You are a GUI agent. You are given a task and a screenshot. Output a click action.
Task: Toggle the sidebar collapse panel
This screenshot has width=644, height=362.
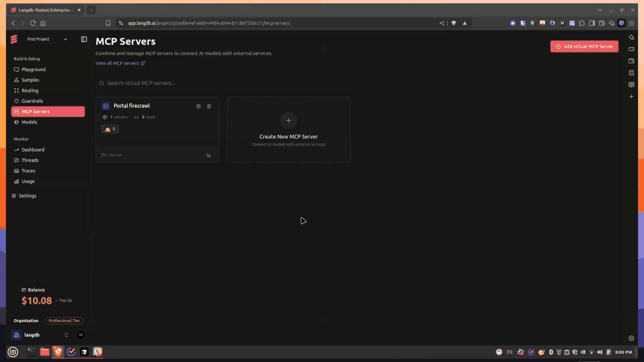pos(84,39)
